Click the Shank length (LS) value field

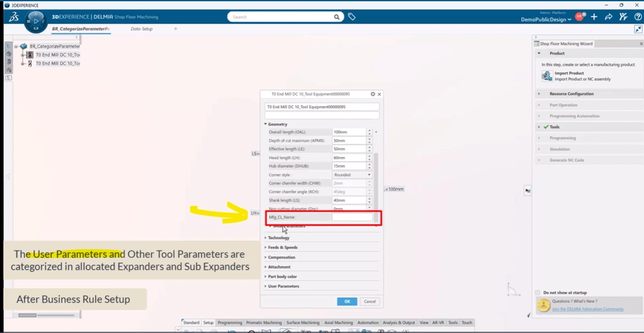349,200
